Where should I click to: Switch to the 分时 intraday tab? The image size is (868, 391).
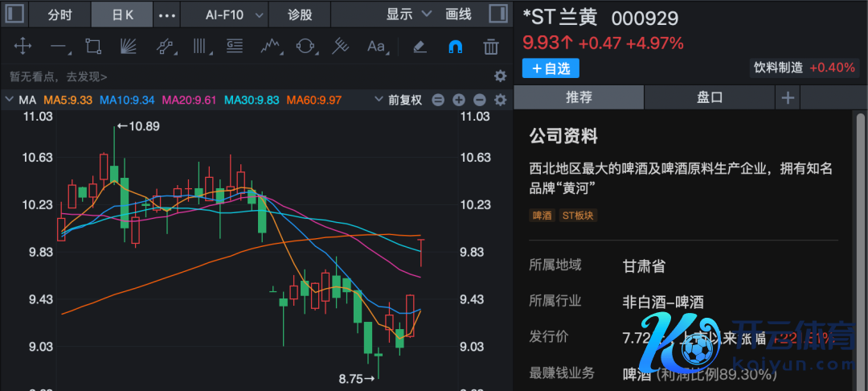[59, 14]
